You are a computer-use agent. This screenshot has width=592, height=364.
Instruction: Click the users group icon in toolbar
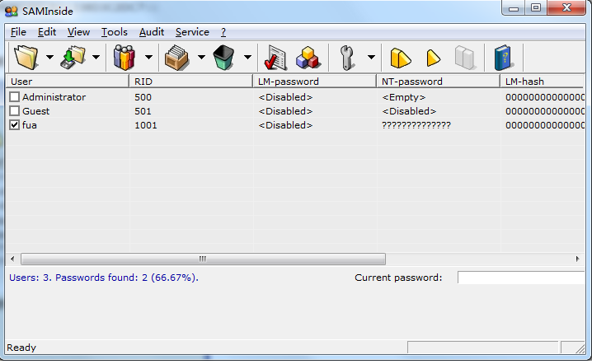pos(125,58)
